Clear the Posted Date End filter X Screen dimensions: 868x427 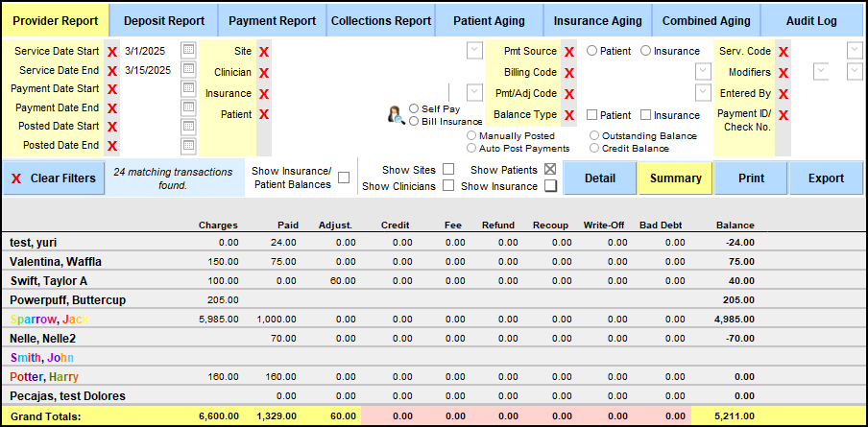click(x=111, y=146)
